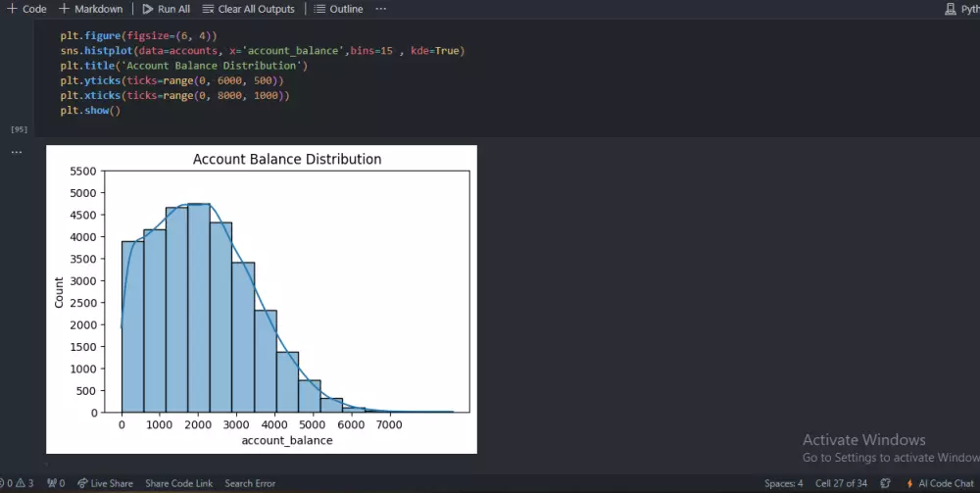Open the notebook Outline

tap(338, 9)
